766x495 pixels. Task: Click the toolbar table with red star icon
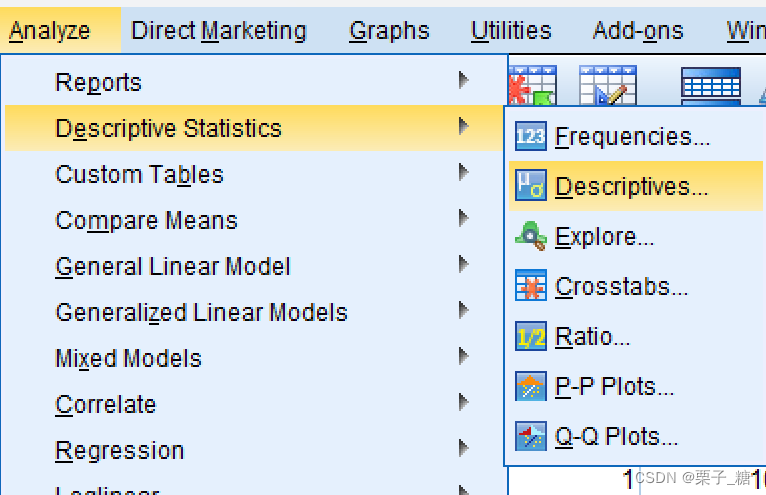[x=532, y=86]
